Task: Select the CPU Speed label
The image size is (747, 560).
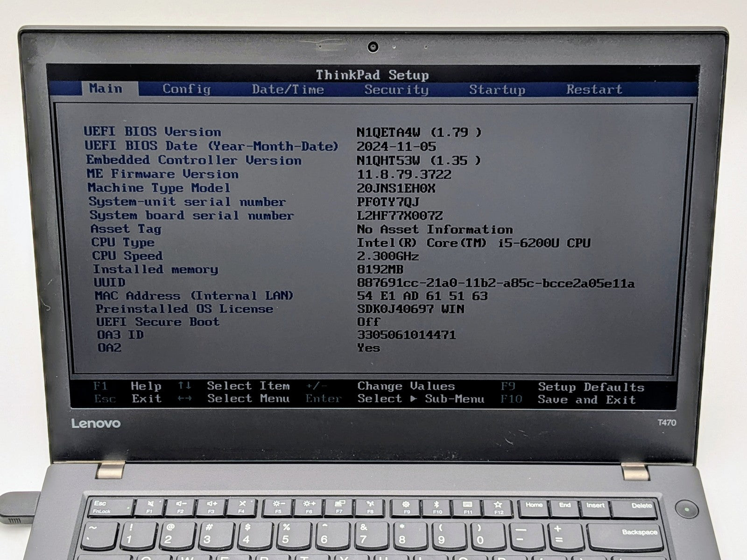Action: (x=127, y=256)
